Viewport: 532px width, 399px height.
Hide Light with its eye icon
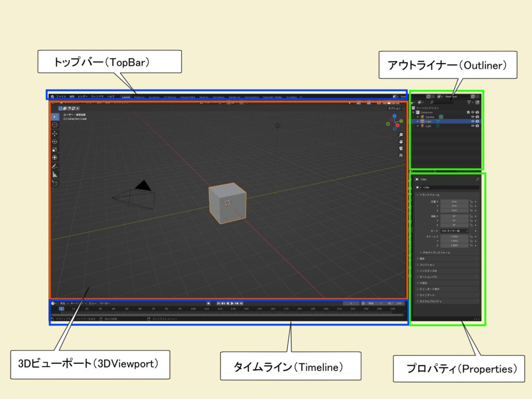[x=472, y=126]
